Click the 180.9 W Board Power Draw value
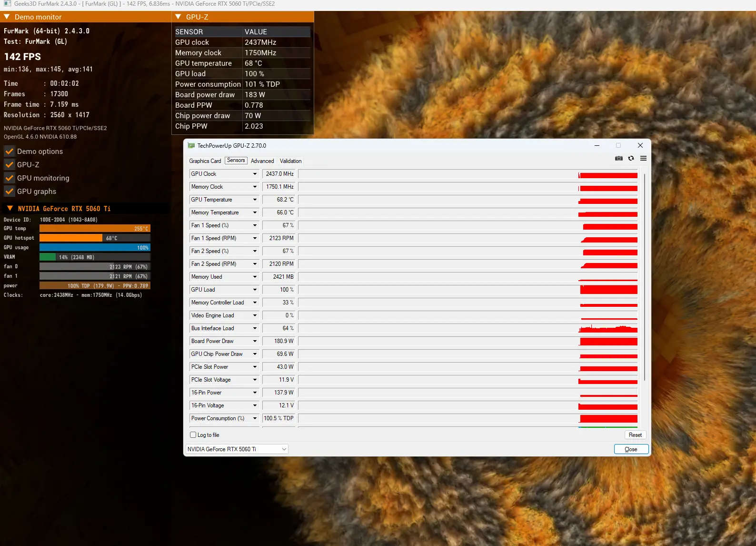Viewport: 756px width, 546px height. pos(279,341)
